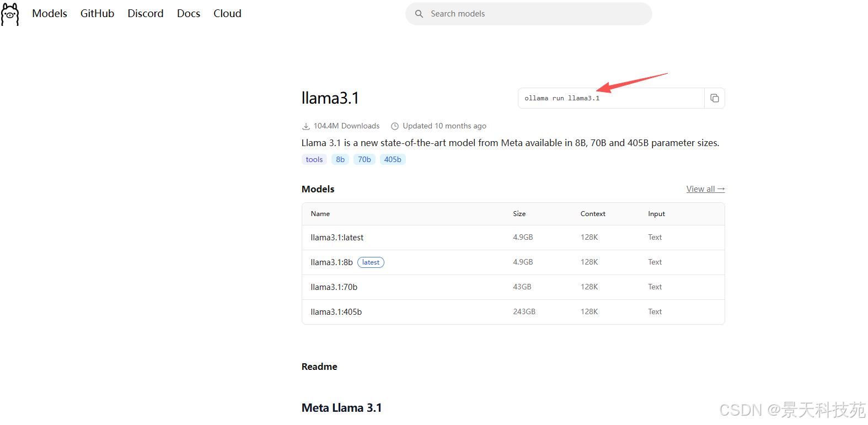868x425 pixels.
Task: Click the Models section heading
Action: click(318, 189)
